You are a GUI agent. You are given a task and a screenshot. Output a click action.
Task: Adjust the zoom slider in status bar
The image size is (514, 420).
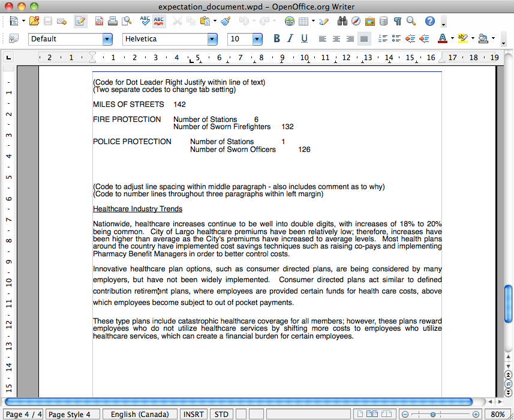[432, 415]
